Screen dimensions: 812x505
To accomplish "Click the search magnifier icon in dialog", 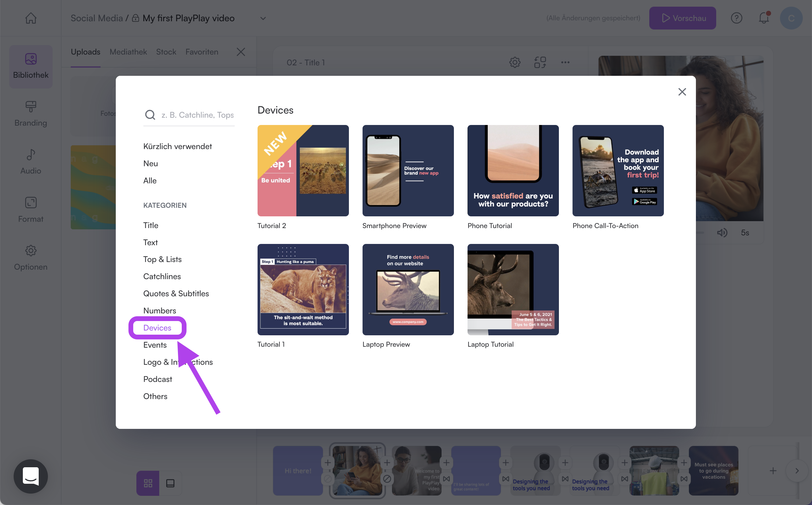I will tap(150, 115).
